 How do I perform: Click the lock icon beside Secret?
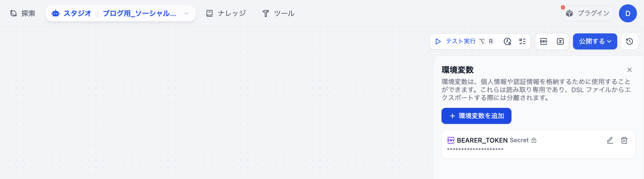[x=534, y=140]
